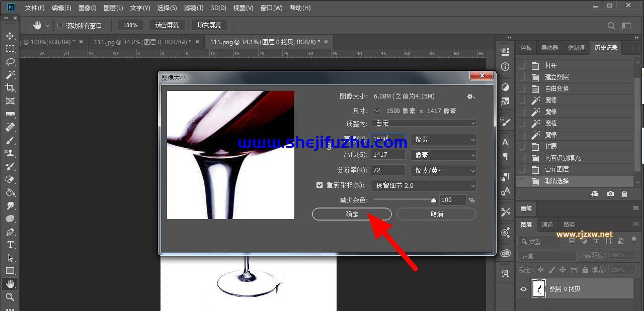Select the Crop tool

10,88
